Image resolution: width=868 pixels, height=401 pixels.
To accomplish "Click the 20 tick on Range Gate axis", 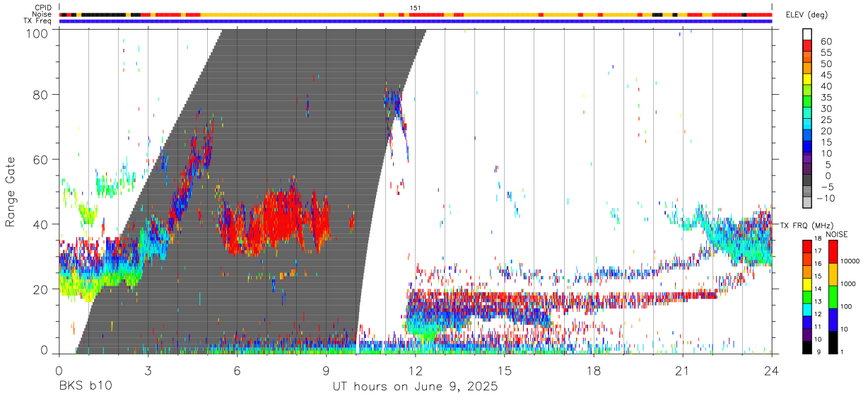I will click(x=42, y=289).
